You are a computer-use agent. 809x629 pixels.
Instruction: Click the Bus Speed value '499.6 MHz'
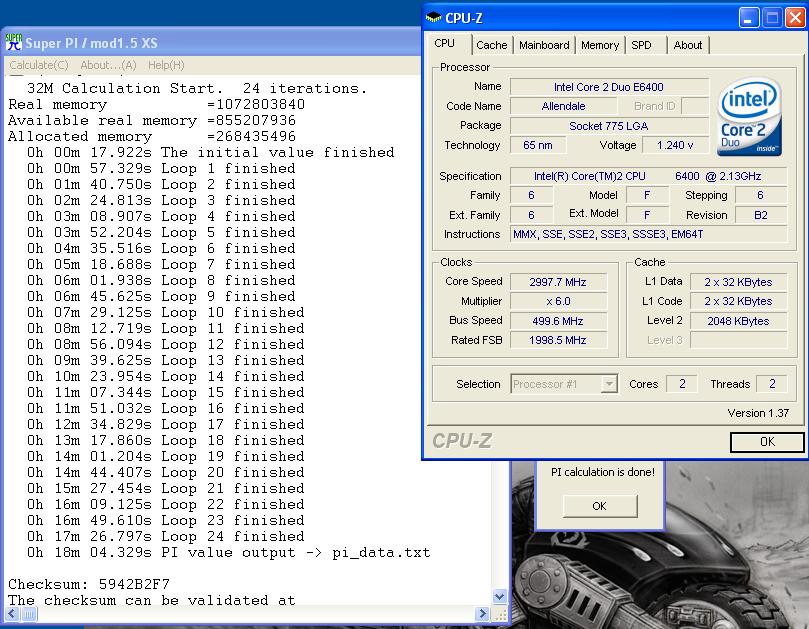click(x=558, y=321)
